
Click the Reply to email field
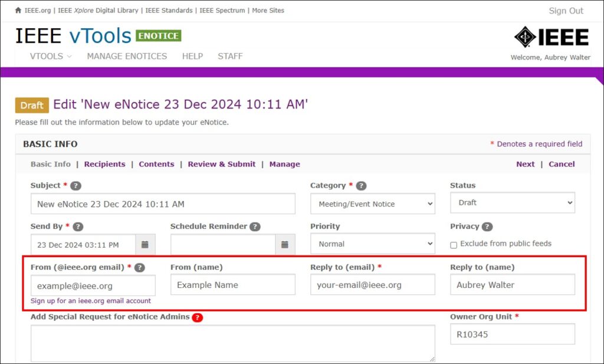pyautogui.click(x=373, y=285)
